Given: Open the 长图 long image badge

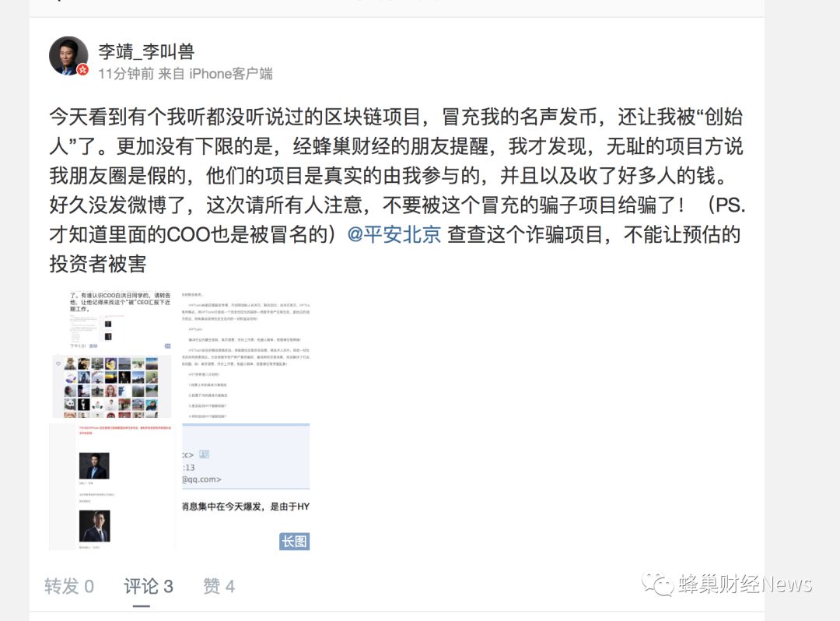Looking at the screenshot, I should pos(294,541).
